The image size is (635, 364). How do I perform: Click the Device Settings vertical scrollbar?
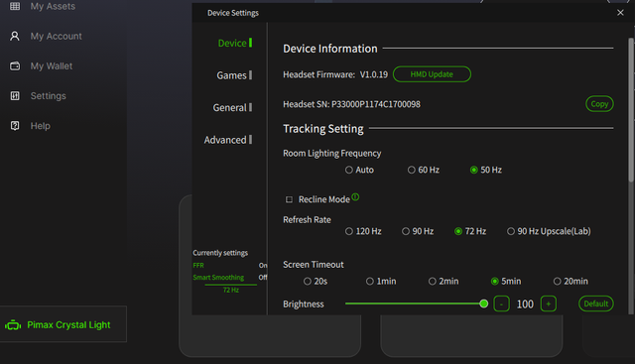point(631,109)
